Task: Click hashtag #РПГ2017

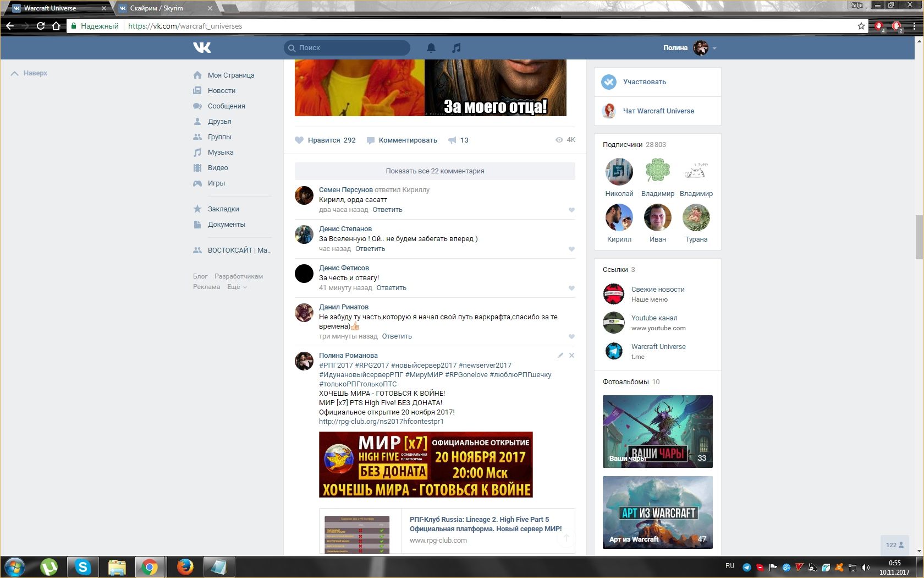Action: click(336, 366)
